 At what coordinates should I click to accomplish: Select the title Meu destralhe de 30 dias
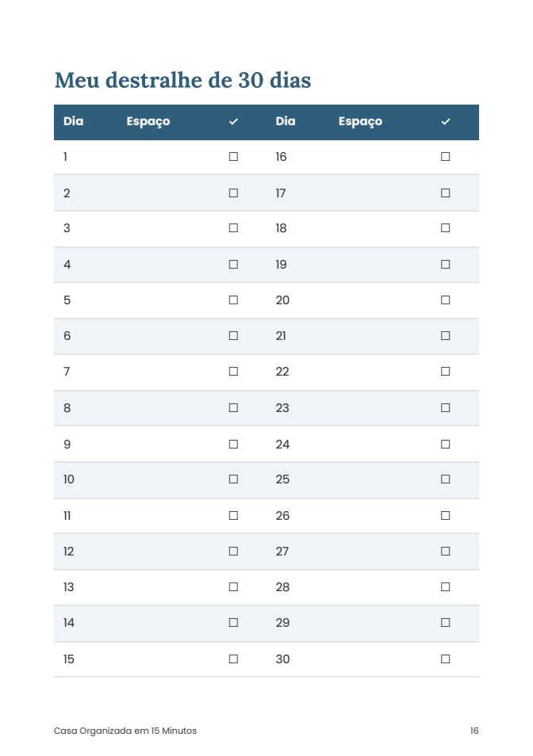pos(182,80)
